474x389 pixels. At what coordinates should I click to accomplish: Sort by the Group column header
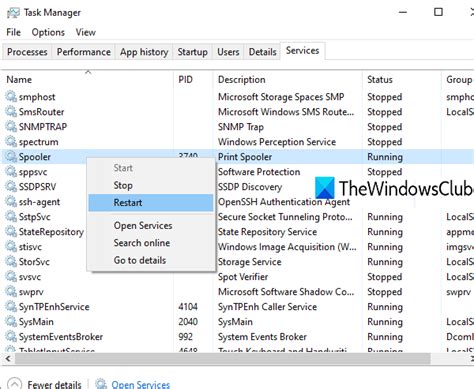[458, 80]
